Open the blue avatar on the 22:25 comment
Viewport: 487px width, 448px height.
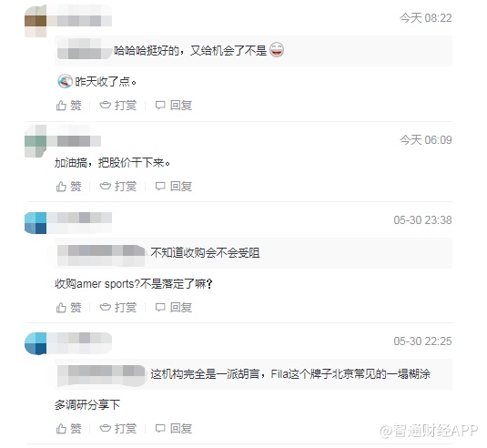(x=36, y=343)
